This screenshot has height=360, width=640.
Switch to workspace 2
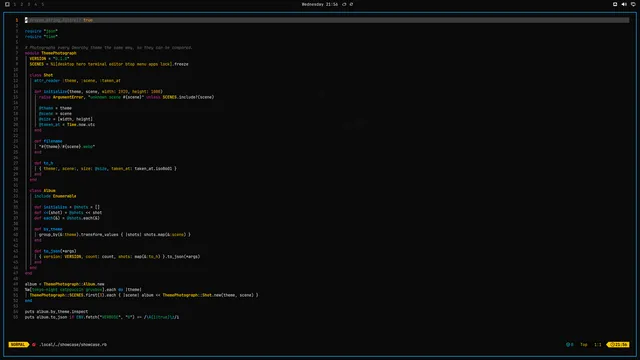(22, 4)
